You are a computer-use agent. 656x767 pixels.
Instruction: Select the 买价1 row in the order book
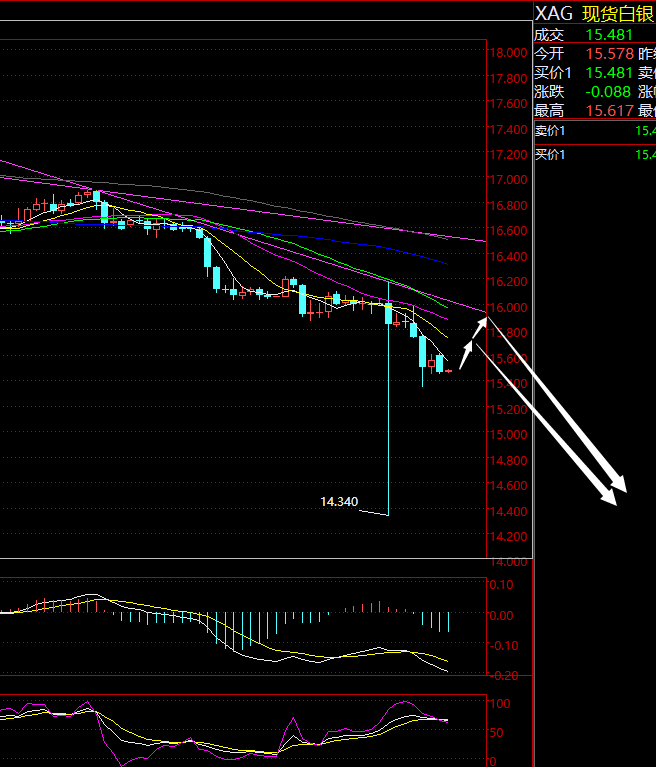coord(595,155)
